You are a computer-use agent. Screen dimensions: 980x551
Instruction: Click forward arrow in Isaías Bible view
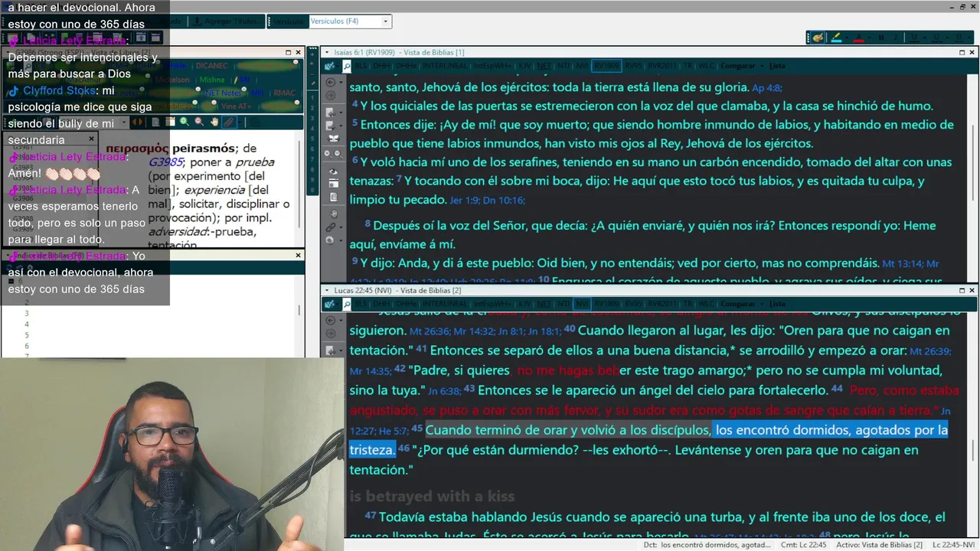[331, 95]
